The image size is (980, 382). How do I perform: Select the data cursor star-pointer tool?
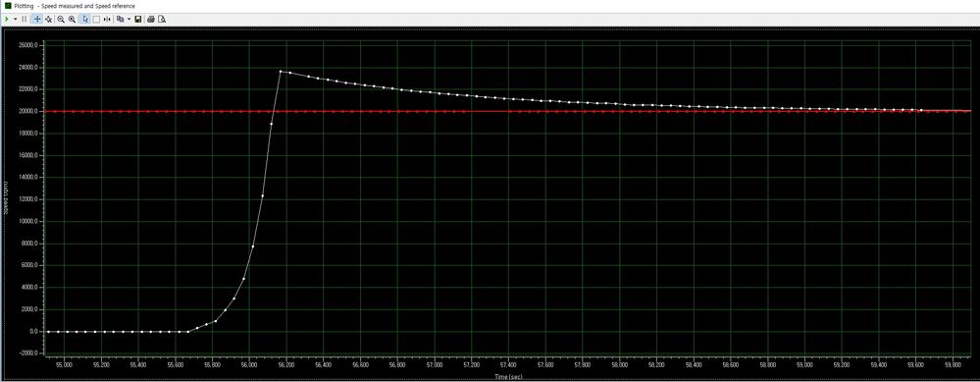tap(49, 20)
